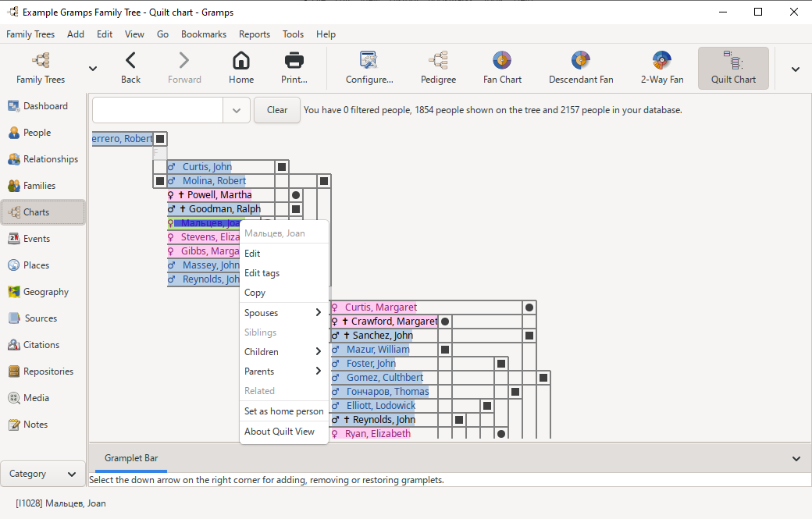Image resolution: width=812 pixels, height=519 pixels.
Task: Open the View menu
Action: (x=134, y=34)
